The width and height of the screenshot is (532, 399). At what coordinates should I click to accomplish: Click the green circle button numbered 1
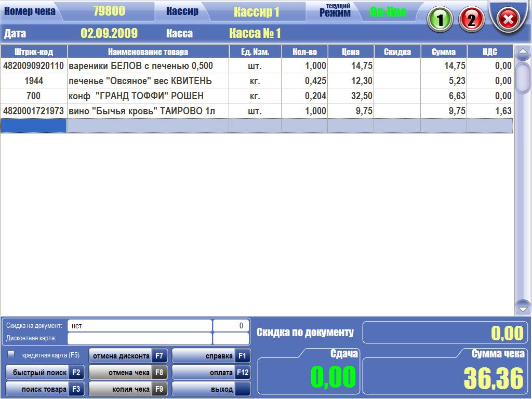click(440, 19)
